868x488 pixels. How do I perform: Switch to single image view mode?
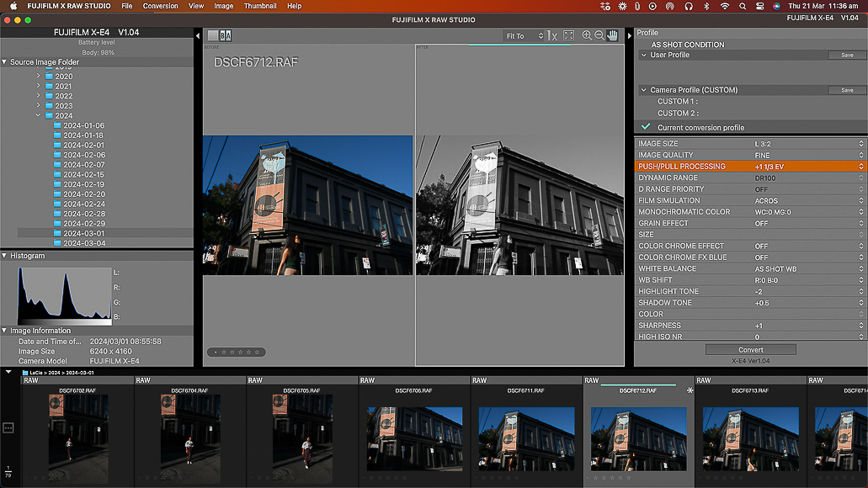click(212, 35)
